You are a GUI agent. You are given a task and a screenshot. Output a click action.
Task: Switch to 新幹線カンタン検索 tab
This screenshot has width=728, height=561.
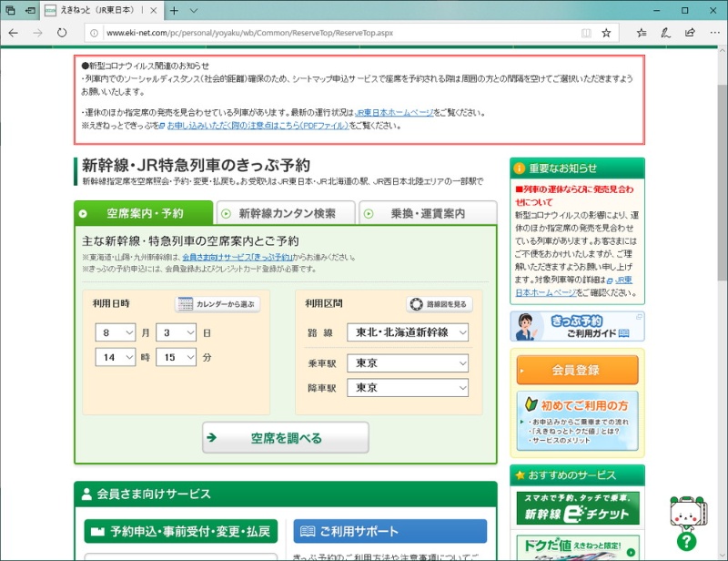point(286,213)
